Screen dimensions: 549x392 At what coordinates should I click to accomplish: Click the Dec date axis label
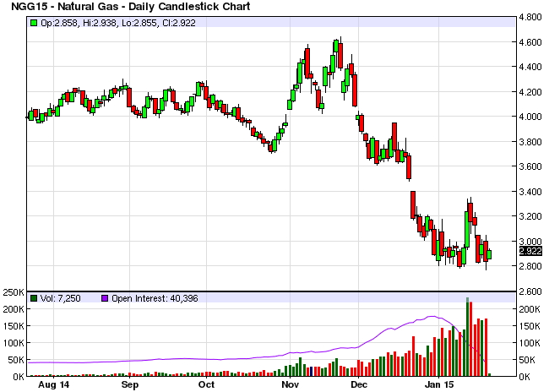point(359,384)
